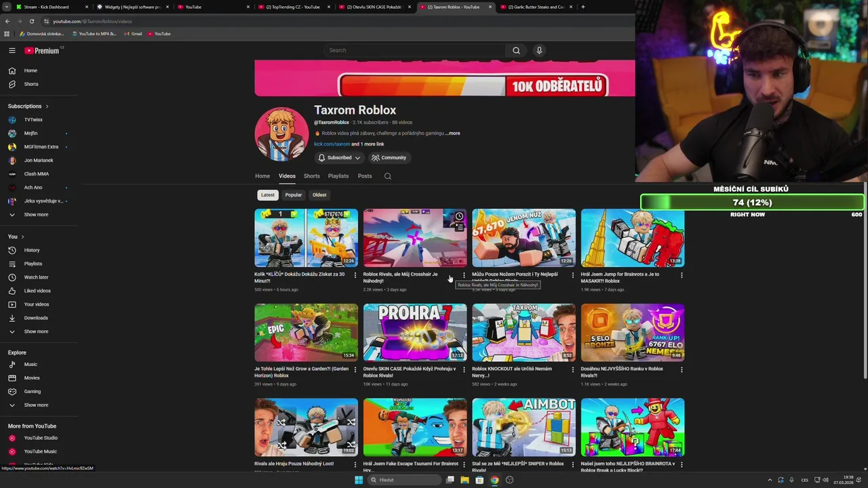
Task: Switch to TopTrending CZ browser tab
Action: [292, 7]
